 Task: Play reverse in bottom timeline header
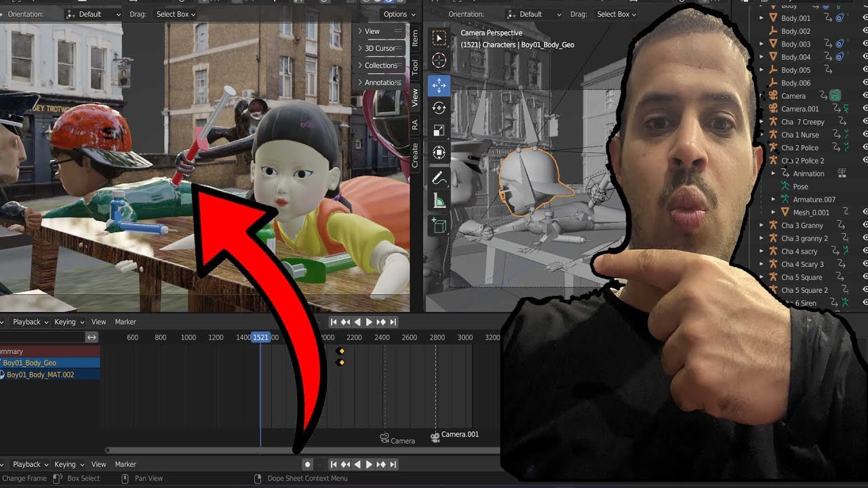pos(358,464)
